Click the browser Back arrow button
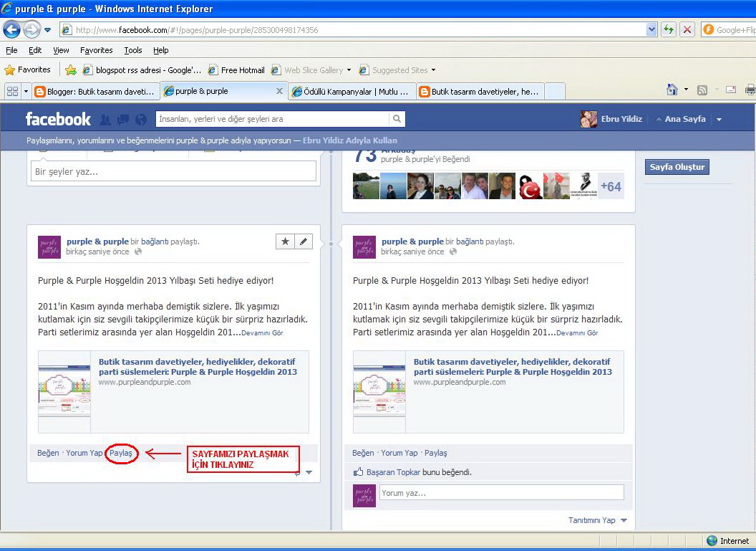 [x=11, y=30]
